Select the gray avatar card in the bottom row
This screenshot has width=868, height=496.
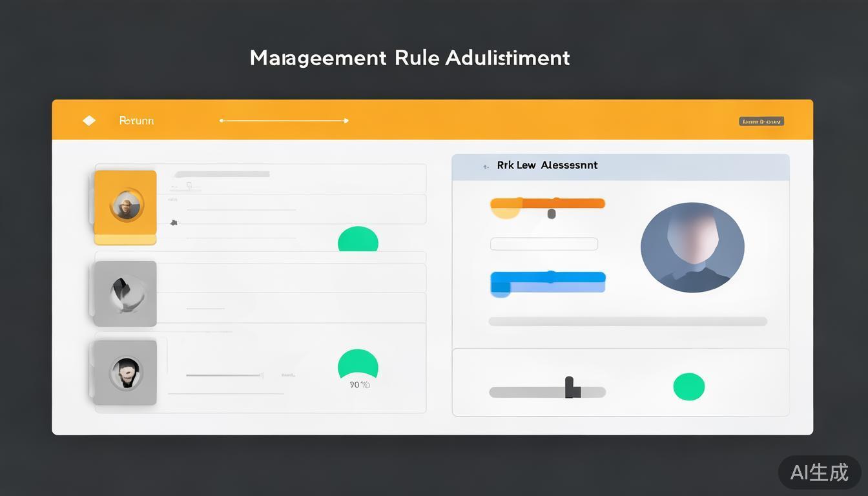(x=125, y=373)
